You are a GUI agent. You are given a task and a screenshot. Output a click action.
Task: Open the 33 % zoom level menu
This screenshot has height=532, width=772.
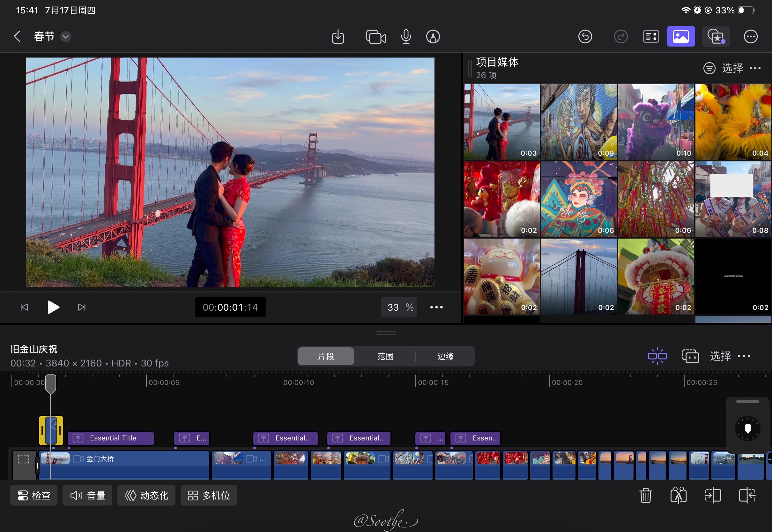click(x=399, y=307)
